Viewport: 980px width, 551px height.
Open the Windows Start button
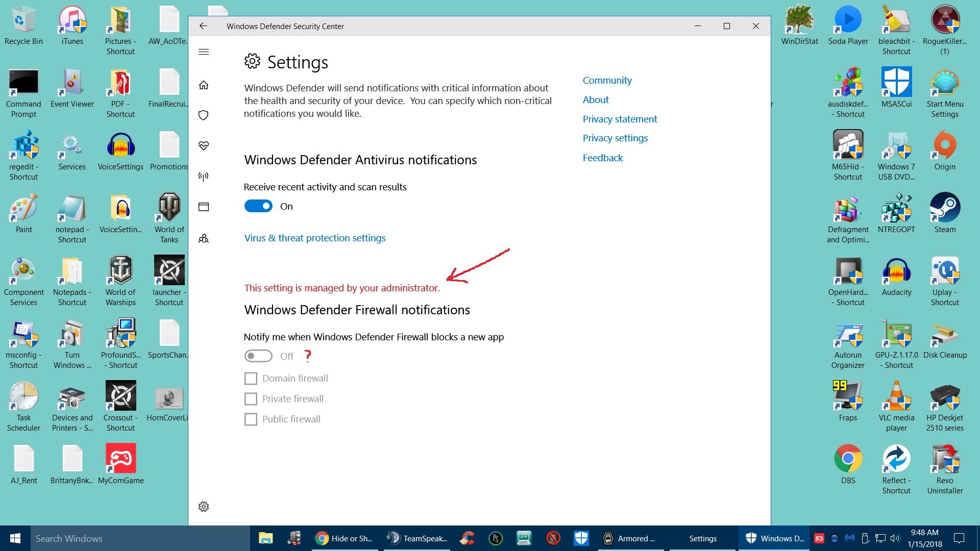point(15,538)
